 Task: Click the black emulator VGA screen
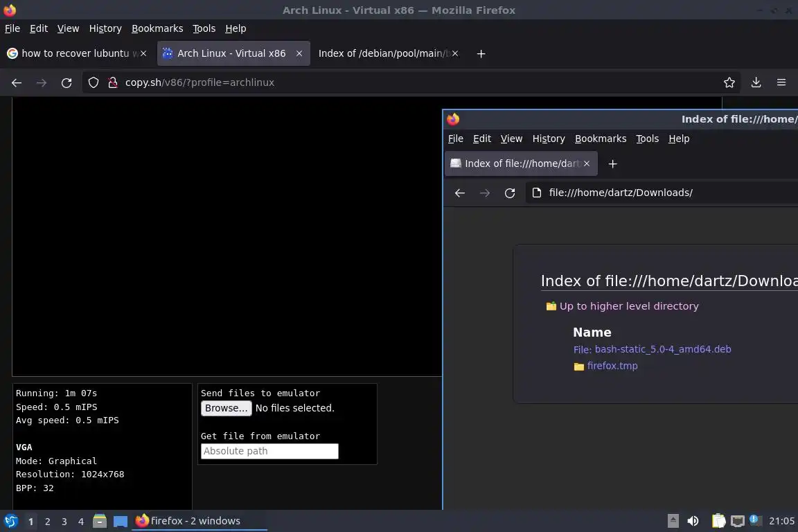coord(227,236)
